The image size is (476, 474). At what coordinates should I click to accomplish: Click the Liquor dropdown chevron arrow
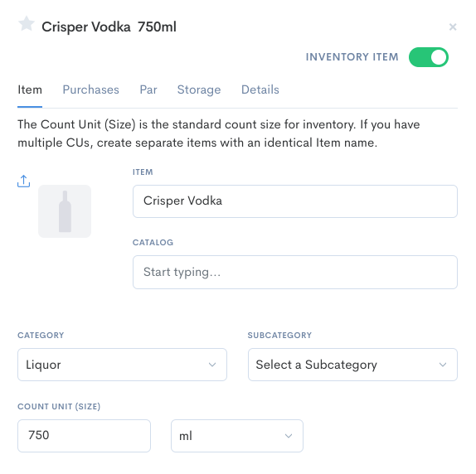coord(212,365)
